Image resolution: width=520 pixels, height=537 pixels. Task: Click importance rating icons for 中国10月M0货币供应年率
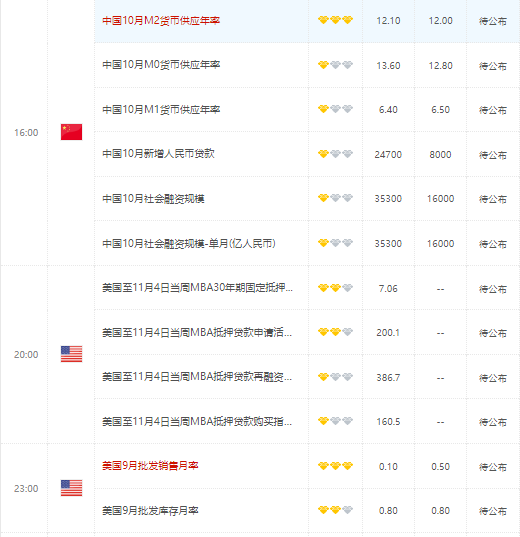coord(335,65)
